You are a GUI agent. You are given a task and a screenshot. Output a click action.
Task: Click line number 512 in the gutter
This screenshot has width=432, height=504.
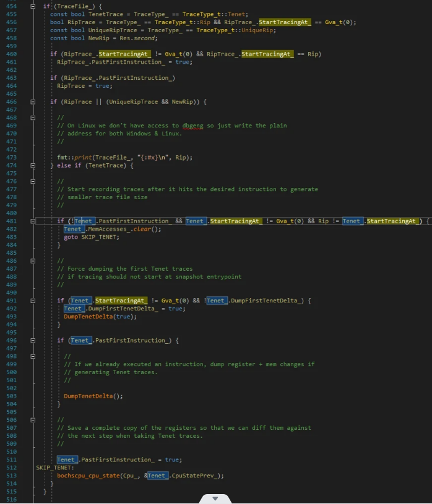pos(11,468)
